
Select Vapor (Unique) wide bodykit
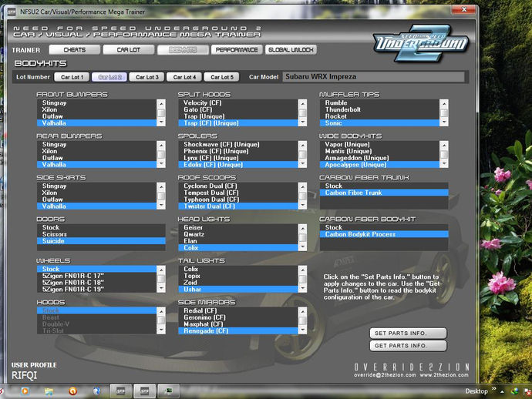[x=379, y=144]
